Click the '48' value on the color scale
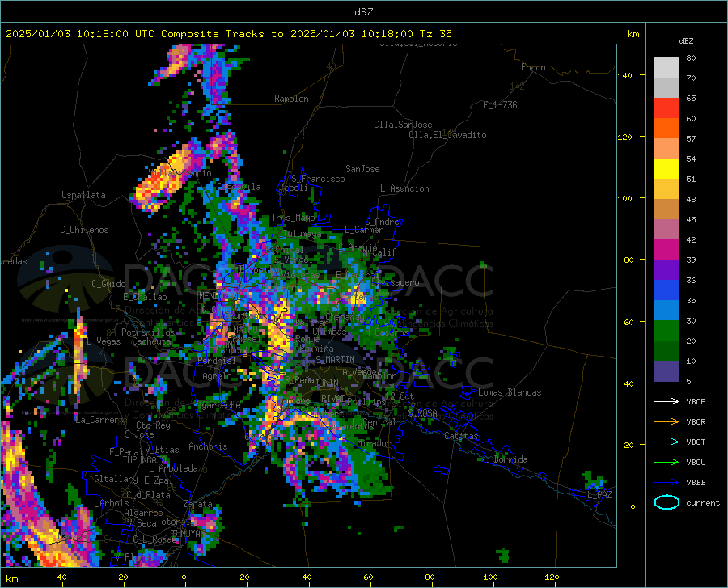 click(691, 200)
